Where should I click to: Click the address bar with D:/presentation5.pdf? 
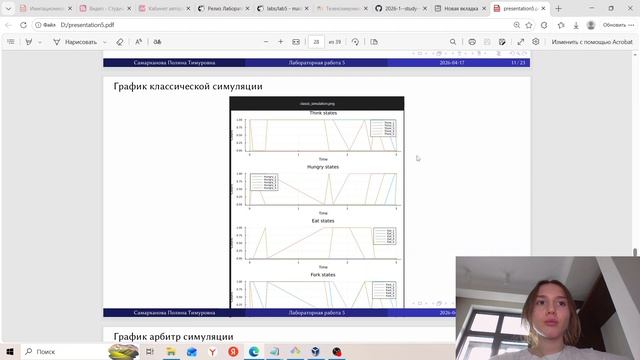[269, 25]
